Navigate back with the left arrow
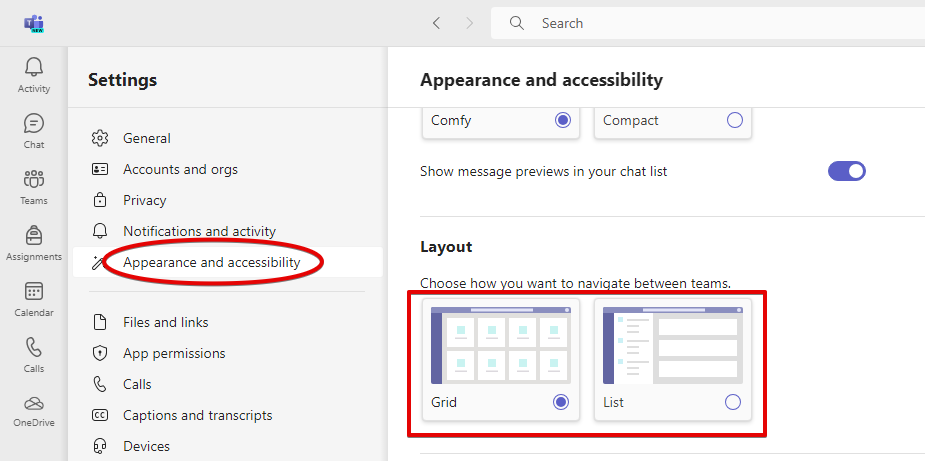This screenshot has width=925, height=461. click(x=436, y=23)
